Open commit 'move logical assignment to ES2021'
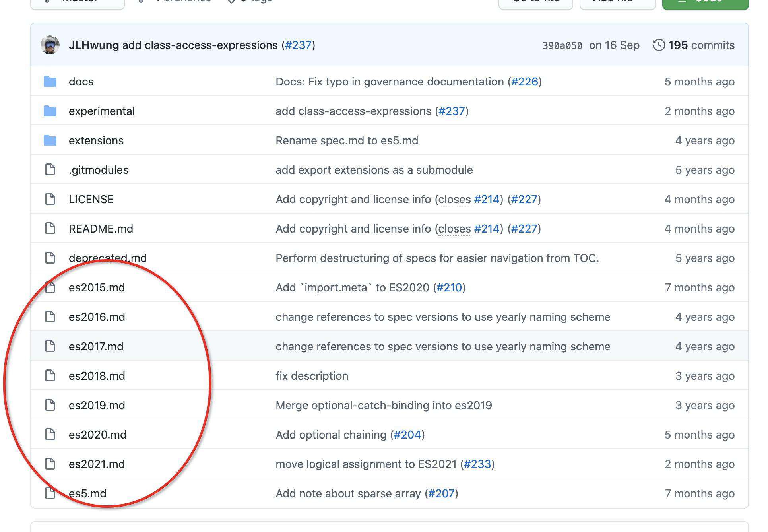Viewport: 768px width, 532px height. click(366, 464)
